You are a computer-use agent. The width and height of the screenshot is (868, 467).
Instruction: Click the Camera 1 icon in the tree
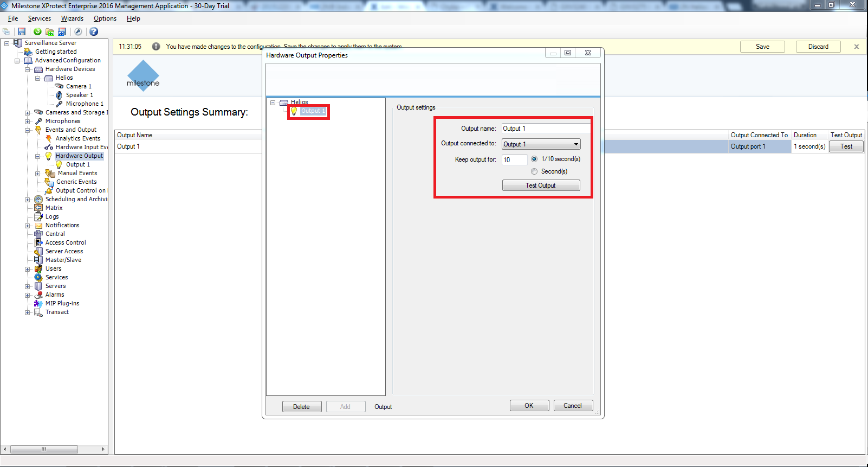pyautogui.click(x=59, y=86)
